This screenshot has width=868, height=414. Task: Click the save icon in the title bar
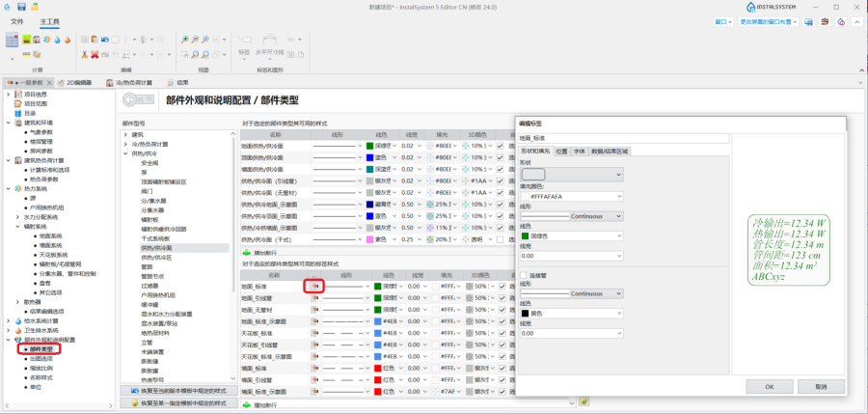click(21, 7)
